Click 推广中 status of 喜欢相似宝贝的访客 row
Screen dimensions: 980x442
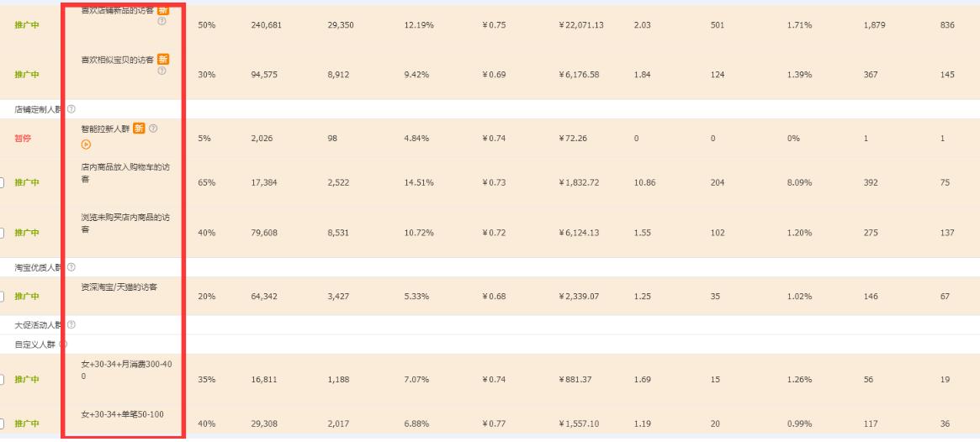click(27, 75)
